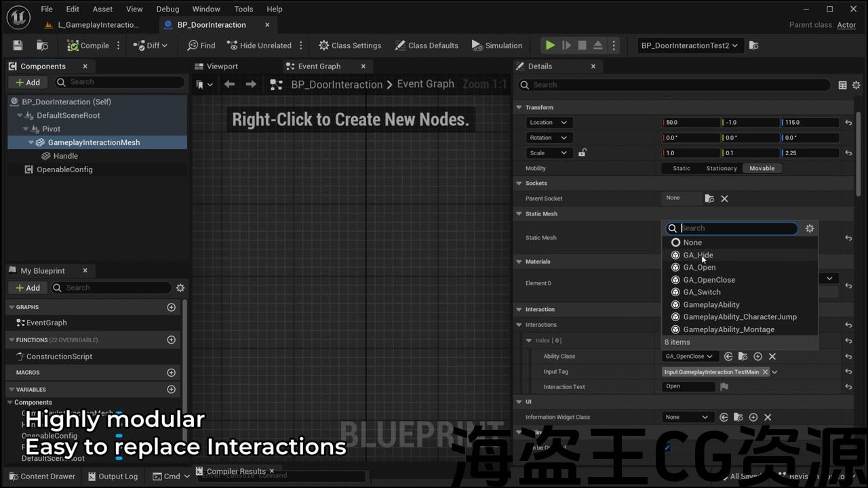Viewport: 868px width, 488px height.
Task: Open the Asset menu
Action: (103, 9)
